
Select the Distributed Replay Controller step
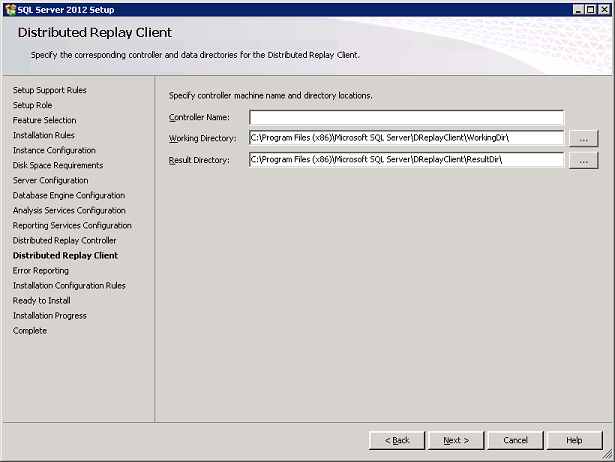coord(64,240)
